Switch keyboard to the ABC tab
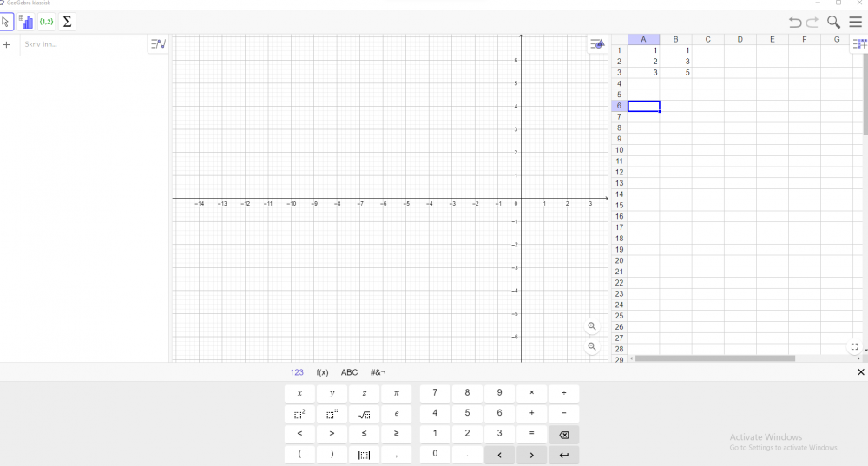The image size is (868, 466). 349,372
